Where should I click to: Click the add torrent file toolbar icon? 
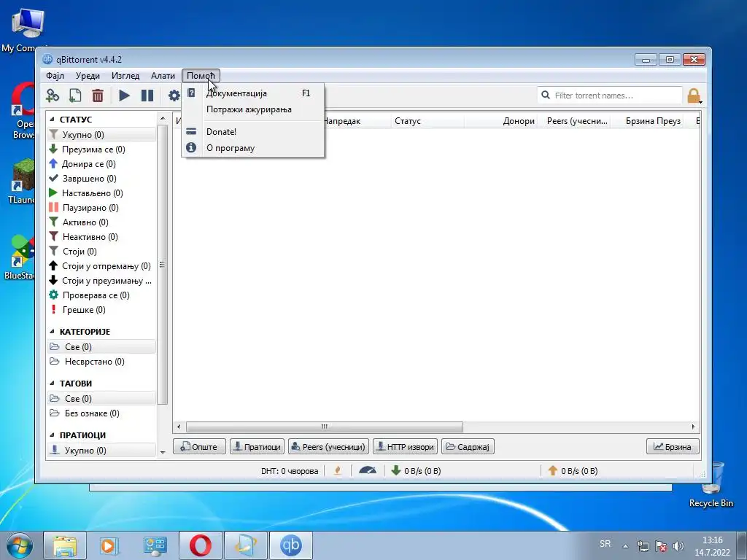coord(75,96)
